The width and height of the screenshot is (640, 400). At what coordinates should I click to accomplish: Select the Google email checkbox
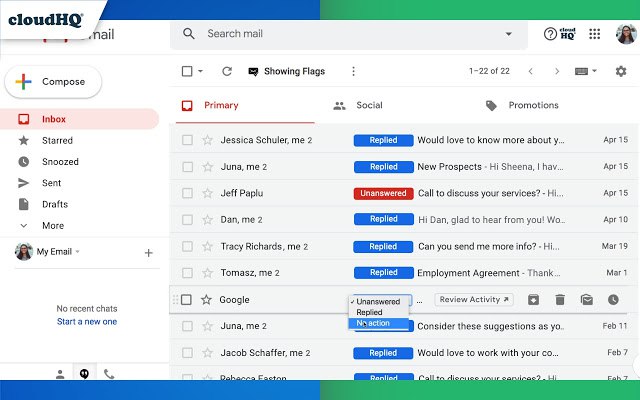pos(186,300)
